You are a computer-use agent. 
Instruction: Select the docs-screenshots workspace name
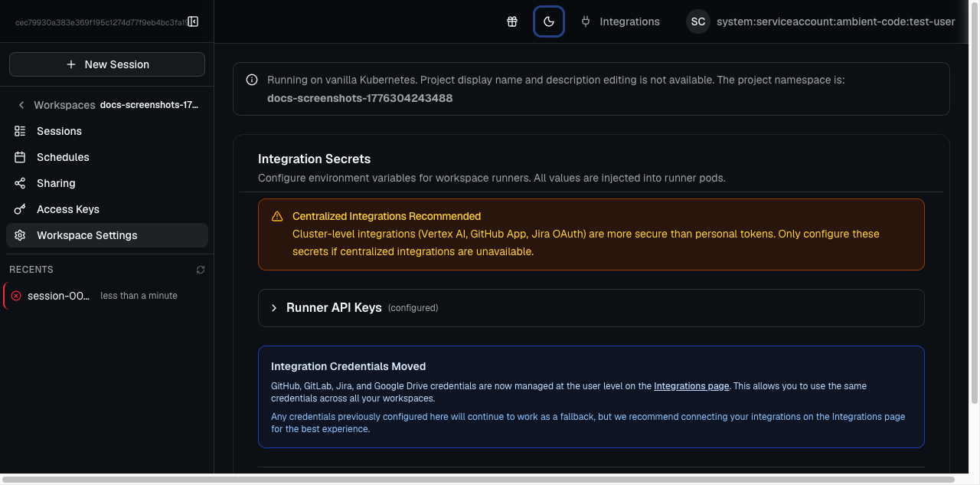[148, 105]
